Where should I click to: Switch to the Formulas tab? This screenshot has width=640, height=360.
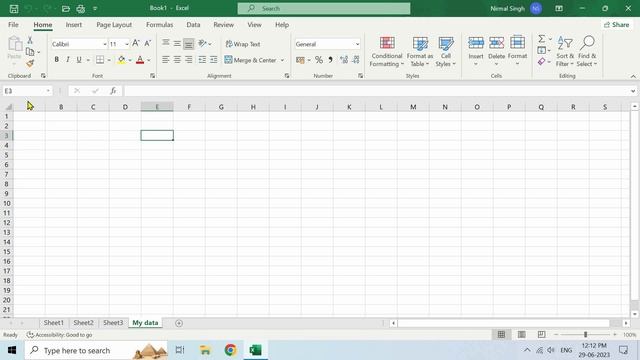tap(160, 24)
